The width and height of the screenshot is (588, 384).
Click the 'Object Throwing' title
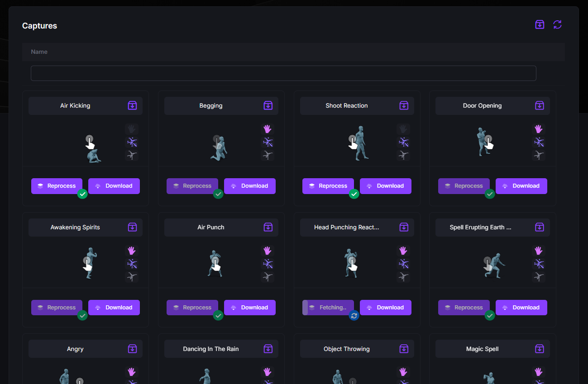[347, 349]
